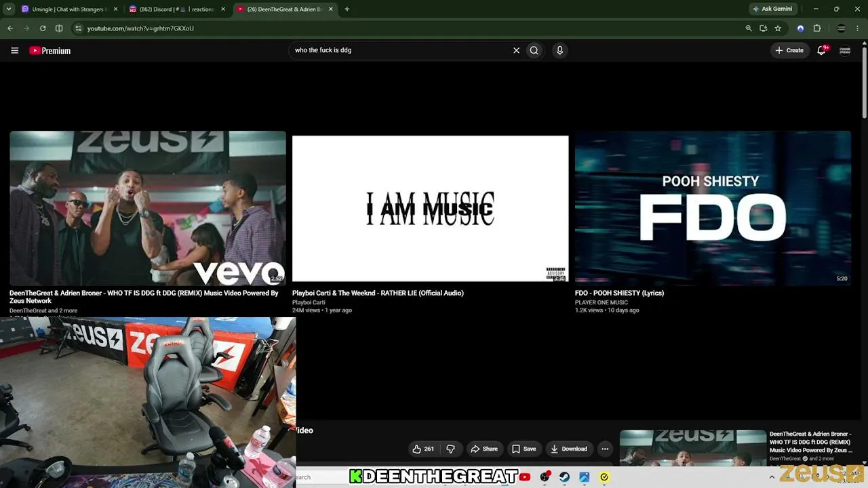Open the Create menu on YouTube
This screenshot has height=488, width=868.
click(789, 50)
